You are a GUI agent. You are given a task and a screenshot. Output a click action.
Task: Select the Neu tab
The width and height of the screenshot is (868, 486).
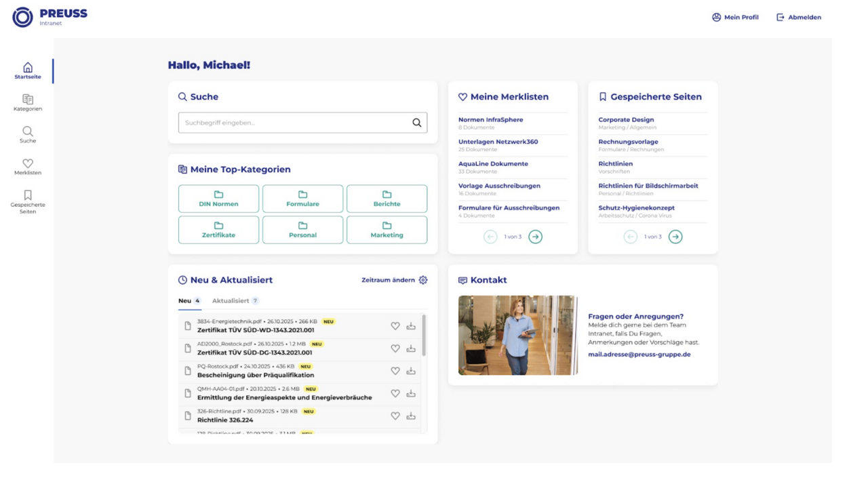click(x=184, y=301)
